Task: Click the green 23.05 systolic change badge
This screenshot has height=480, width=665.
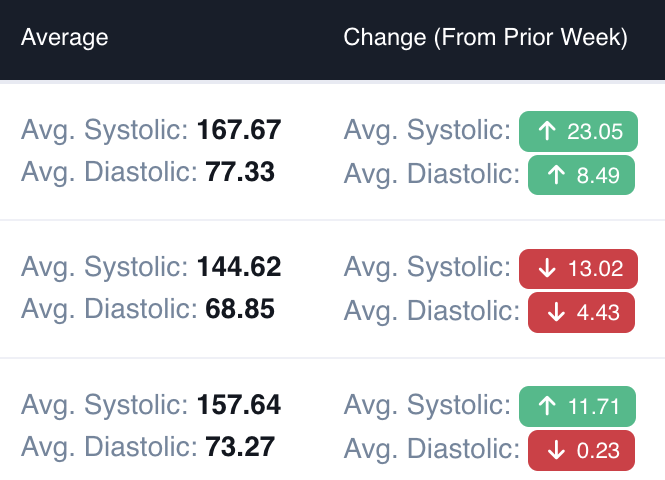Action: coord(578,131)
